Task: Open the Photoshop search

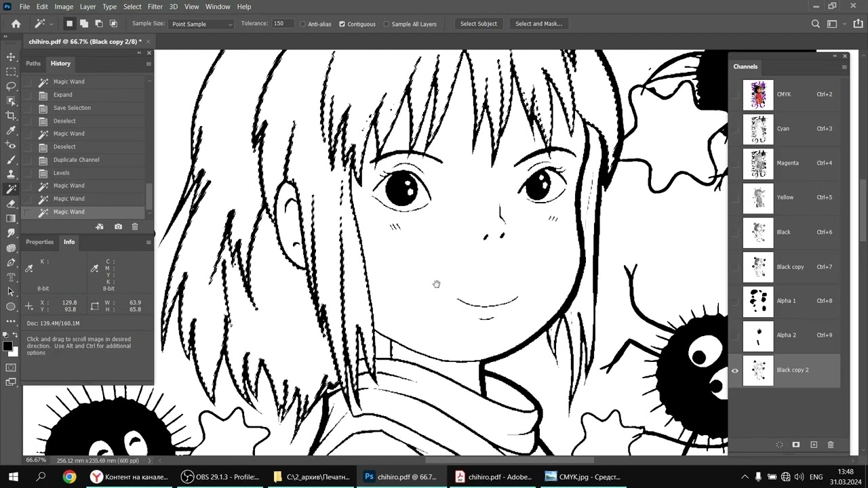Action: [816, 24]
